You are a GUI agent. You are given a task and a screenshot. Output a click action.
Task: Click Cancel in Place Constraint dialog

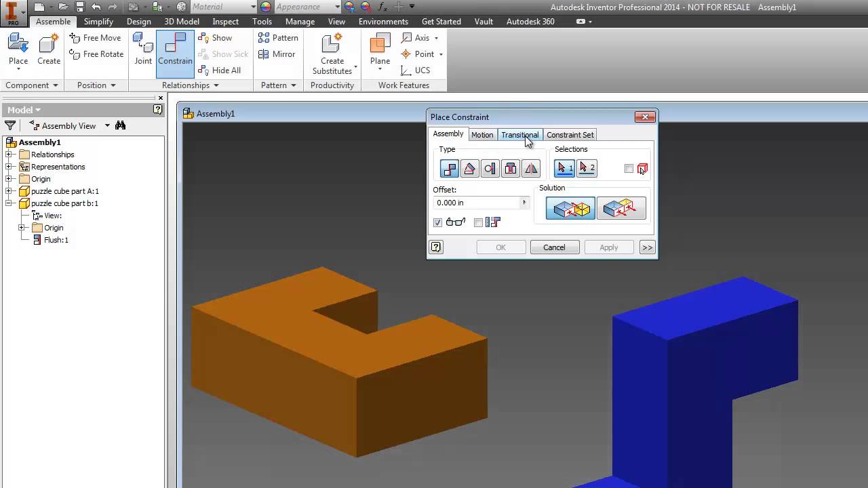tap(554, 247)
